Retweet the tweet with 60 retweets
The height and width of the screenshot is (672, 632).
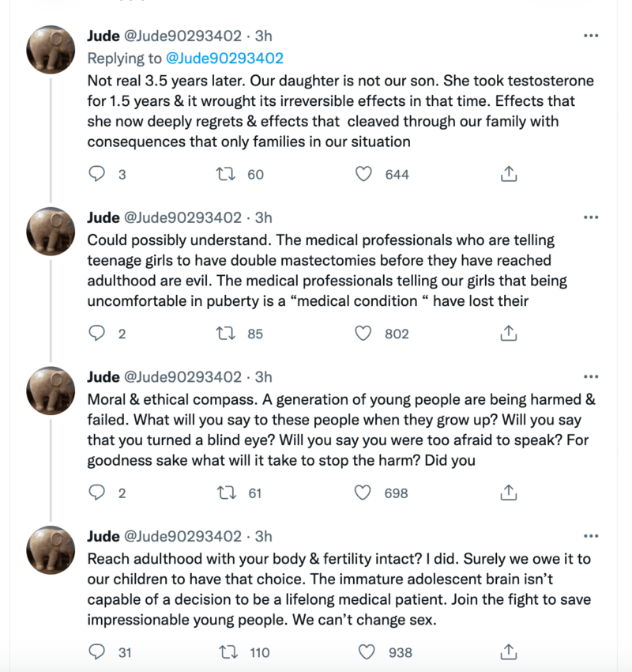tap(226, 174)
